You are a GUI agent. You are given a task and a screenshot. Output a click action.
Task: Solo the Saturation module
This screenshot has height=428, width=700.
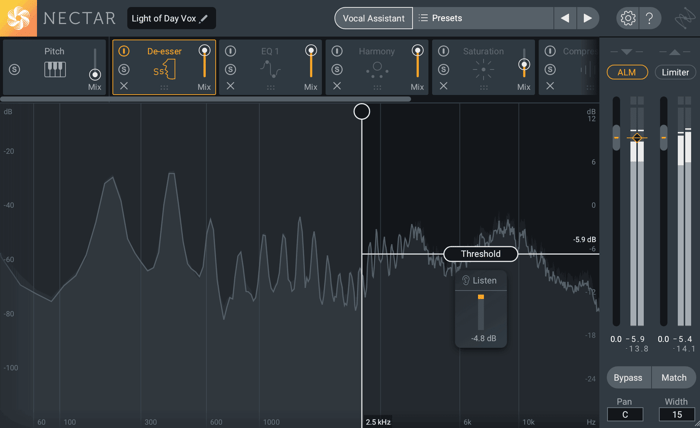[443, 70]
